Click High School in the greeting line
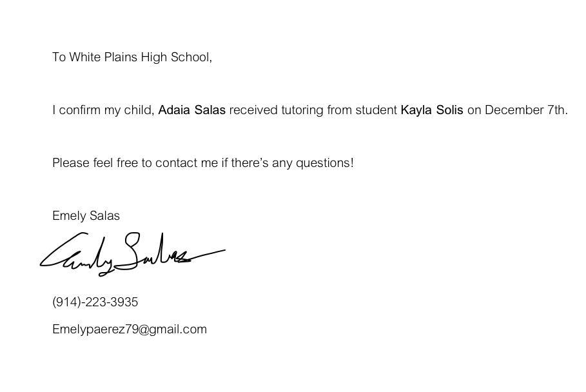 tap(176, 57)
